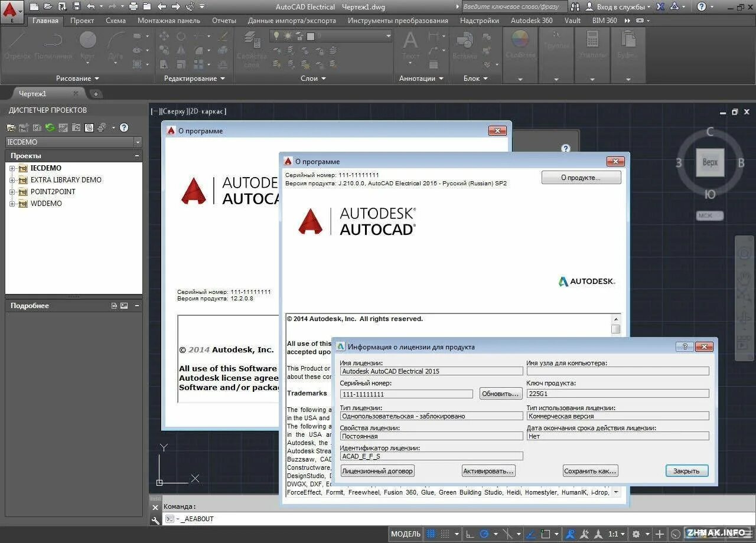The height and width of the screenshot is (543, 756).
Task: Click the Сохранить как... button
Action: [590, 471]
